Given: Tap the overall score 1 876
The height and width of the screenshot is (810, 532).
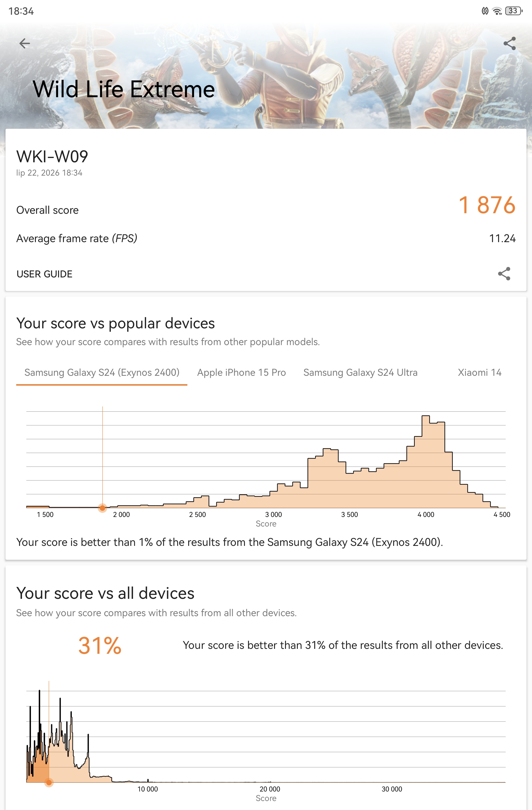Looking at the screenshot, I should [487, 205].
